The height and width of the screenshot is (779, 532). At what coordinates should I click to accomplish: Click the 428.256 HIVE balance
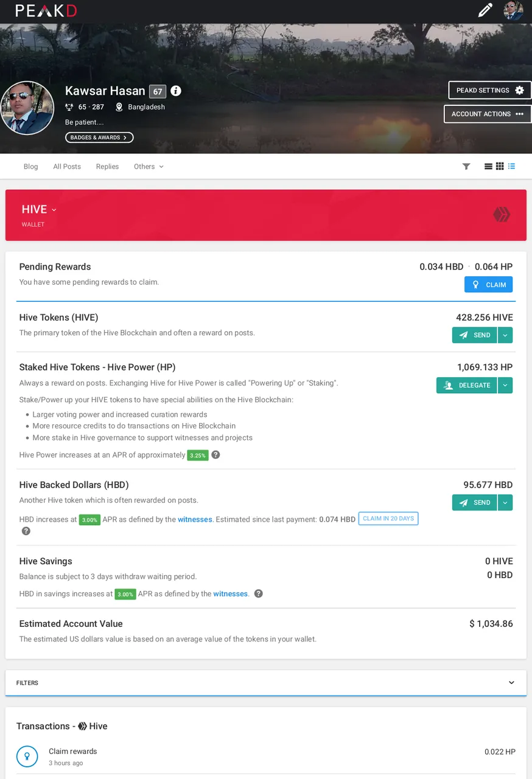[x=485, y=317]
